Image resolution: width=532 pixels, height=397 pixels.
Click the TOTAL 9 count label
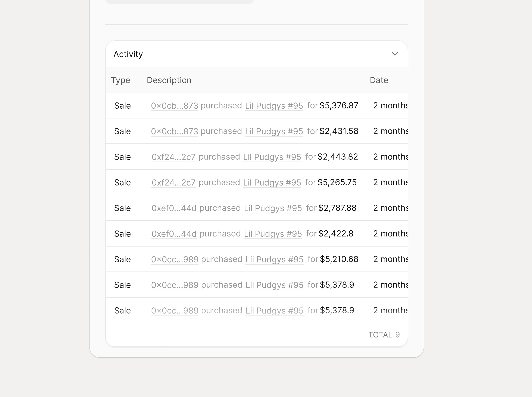[x=384, y=335]
